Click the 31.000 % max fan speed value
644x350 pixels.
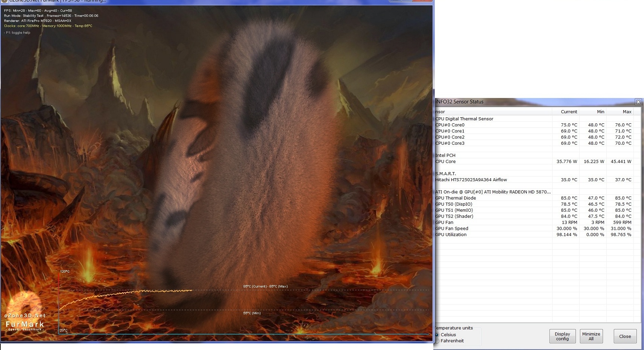621,229
